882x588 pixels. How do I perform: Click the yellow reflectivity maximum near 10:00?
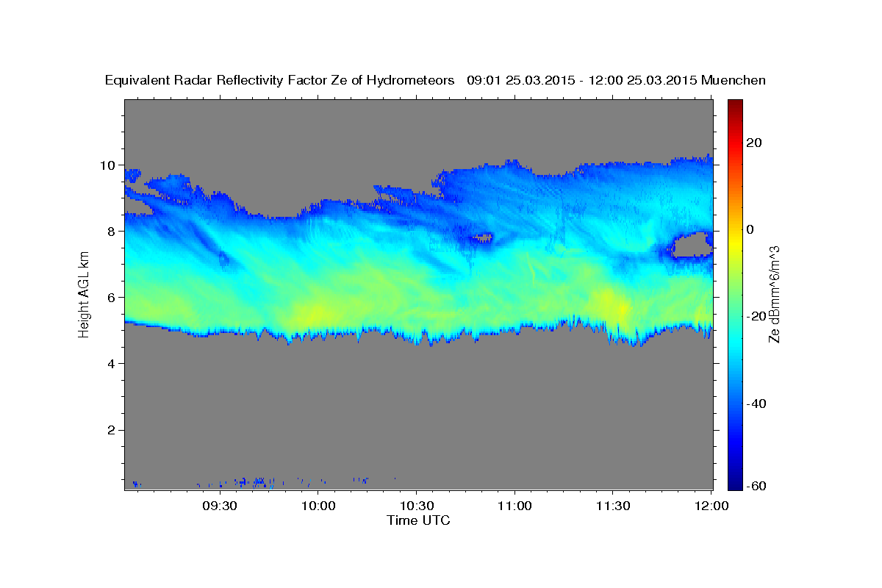point(312,314)
